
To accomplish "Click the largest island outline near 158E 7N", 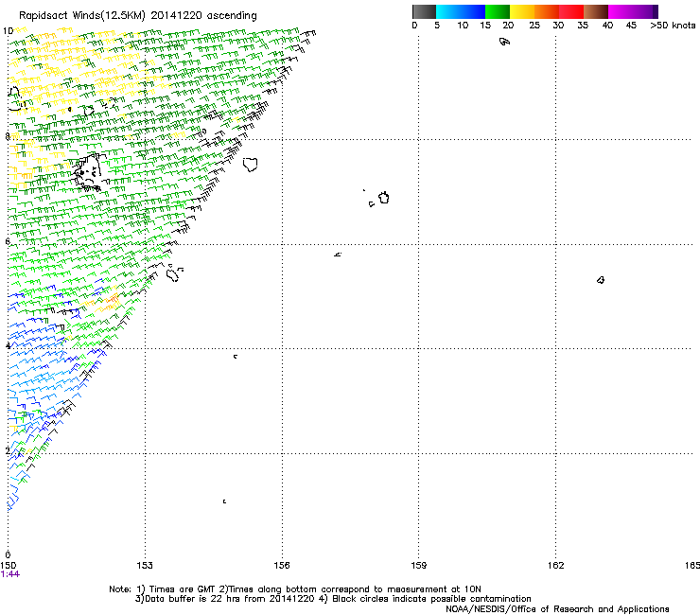I will tap(384, 198).
